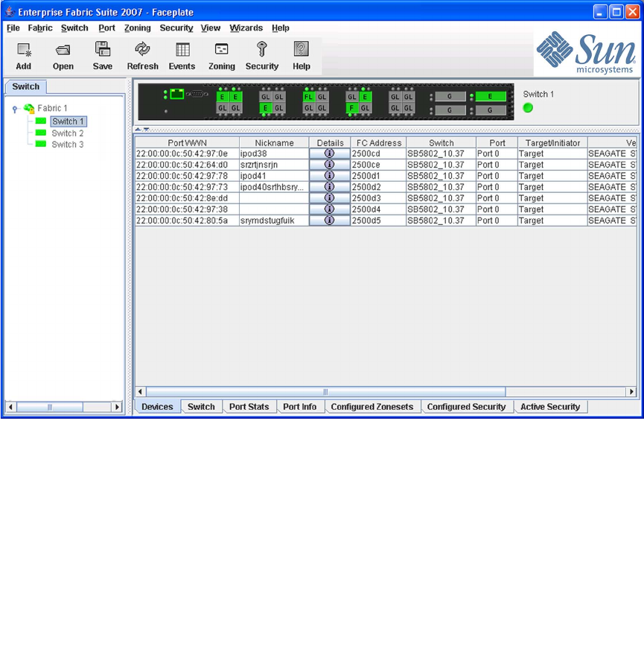Open details info for ipod38 row
The width and height of the screenshot is (644, 672).
click(x=329, y=153)
